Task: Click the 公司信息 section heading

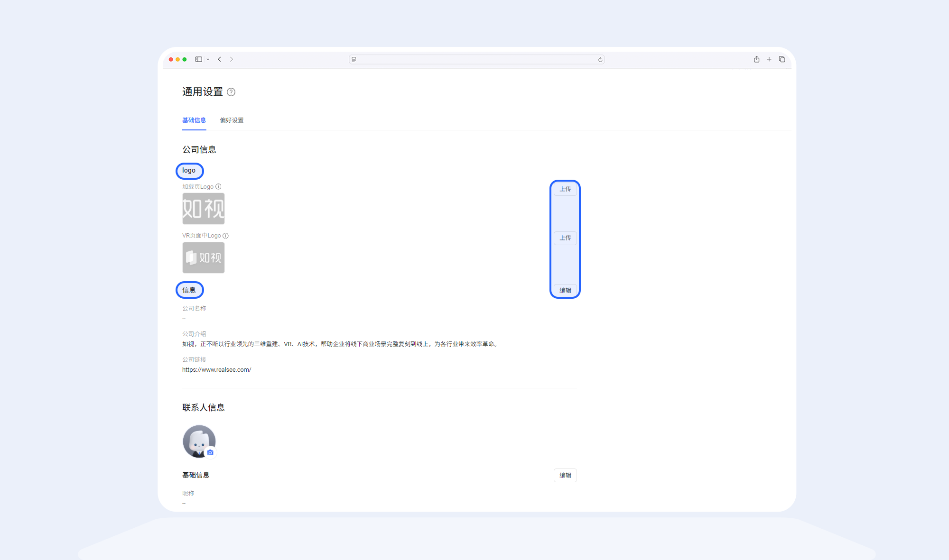Action: (199, 150)
